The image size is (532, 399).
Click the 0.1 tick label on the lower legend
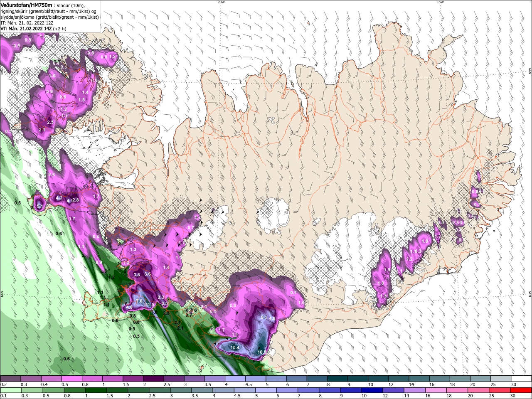3,396
